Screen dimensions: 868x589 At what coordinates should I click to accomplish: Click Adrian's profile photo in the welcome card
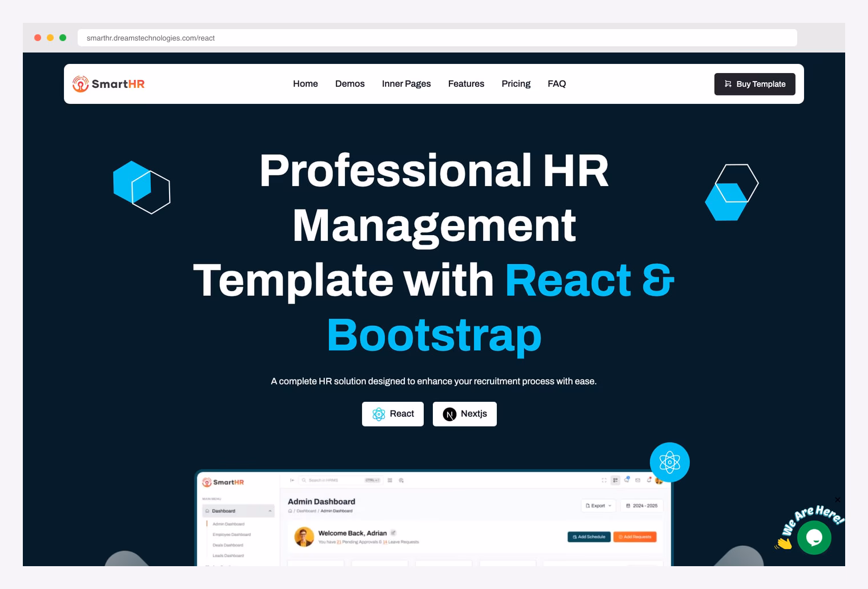click(304, 536)
